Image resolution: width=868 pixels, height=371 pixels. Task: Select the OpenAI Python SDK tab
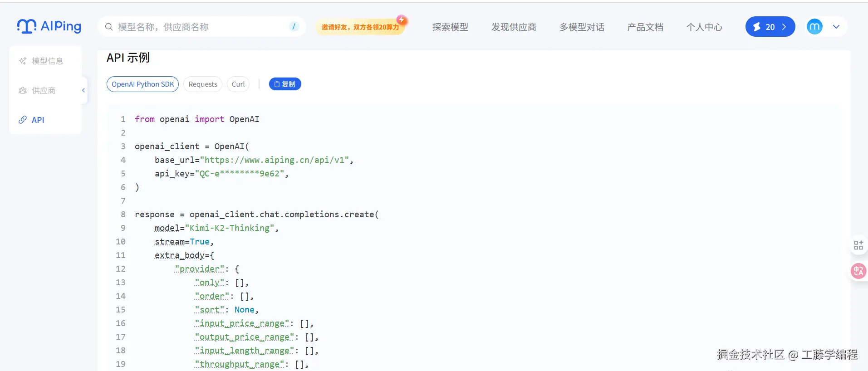[143, 84]
